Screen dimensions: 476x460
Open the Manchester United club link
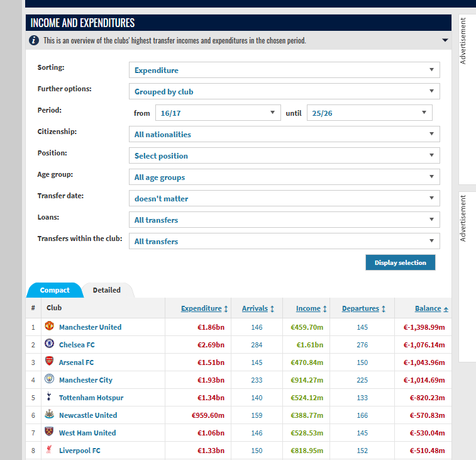(x=90, y=327)
